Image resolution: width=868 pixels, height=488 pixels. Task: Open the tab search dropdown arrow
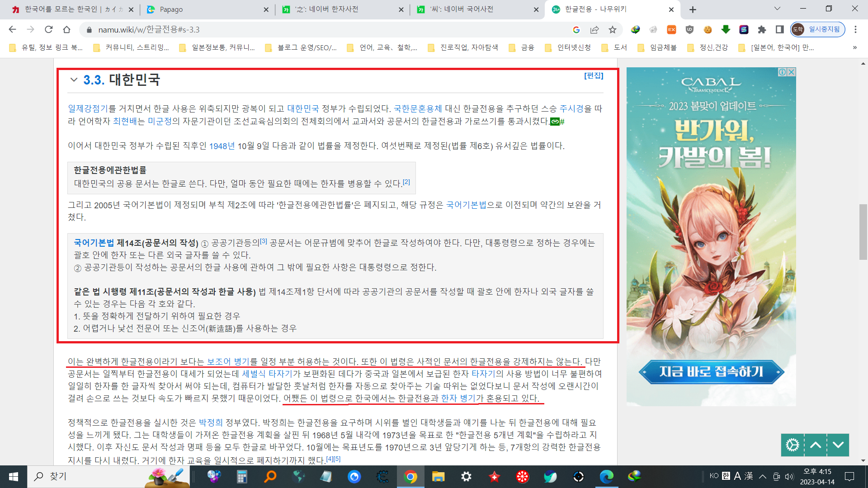coord(777,9)
